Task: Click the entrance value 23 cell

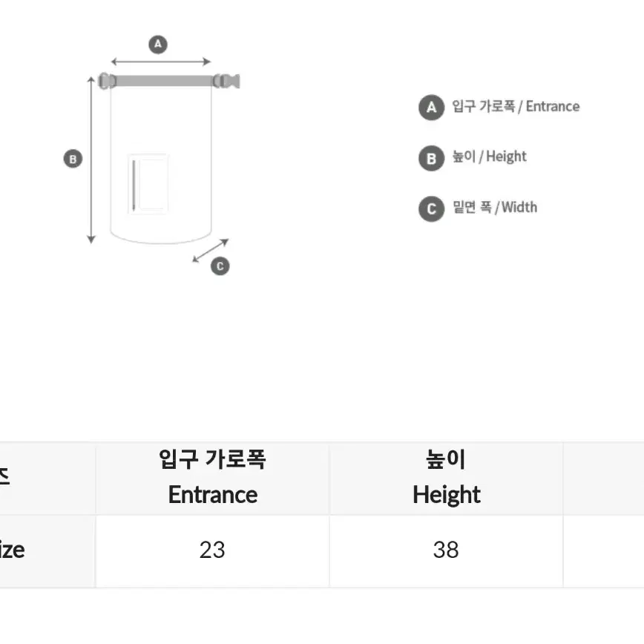Action: (212, 551)
